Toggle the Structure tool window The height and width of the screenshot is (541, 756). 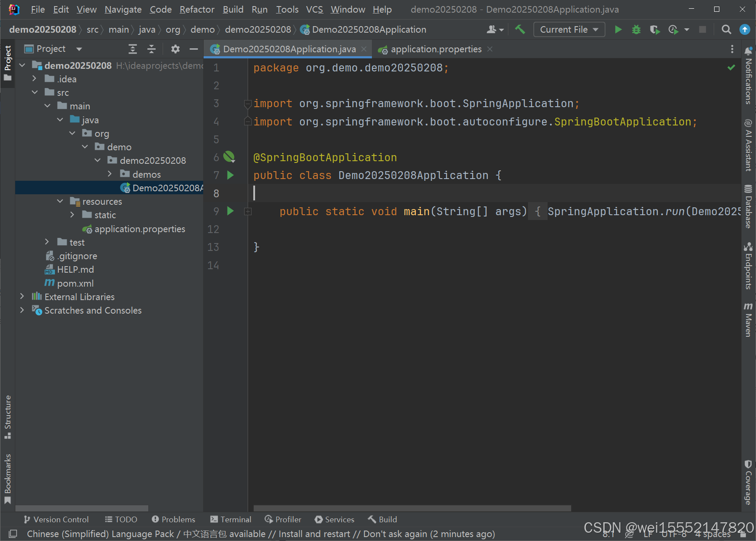tap(7, 416)
